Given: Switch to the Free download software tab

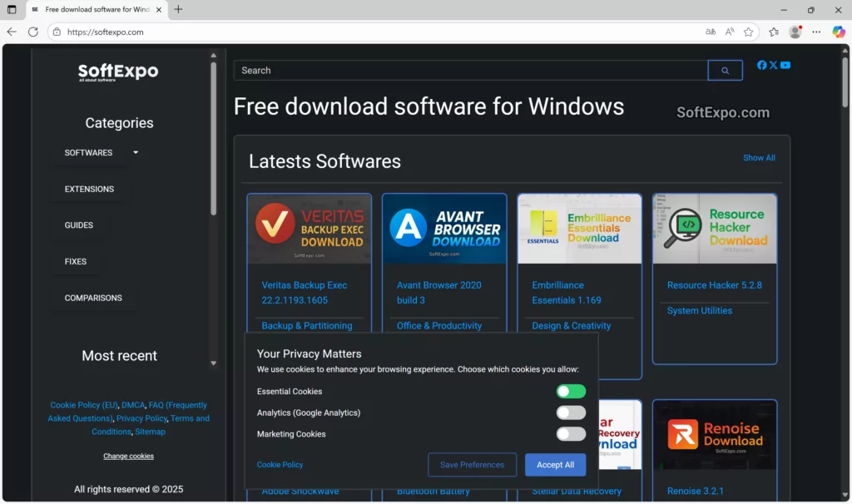Looking at the screenshot, I should (92, 10).
